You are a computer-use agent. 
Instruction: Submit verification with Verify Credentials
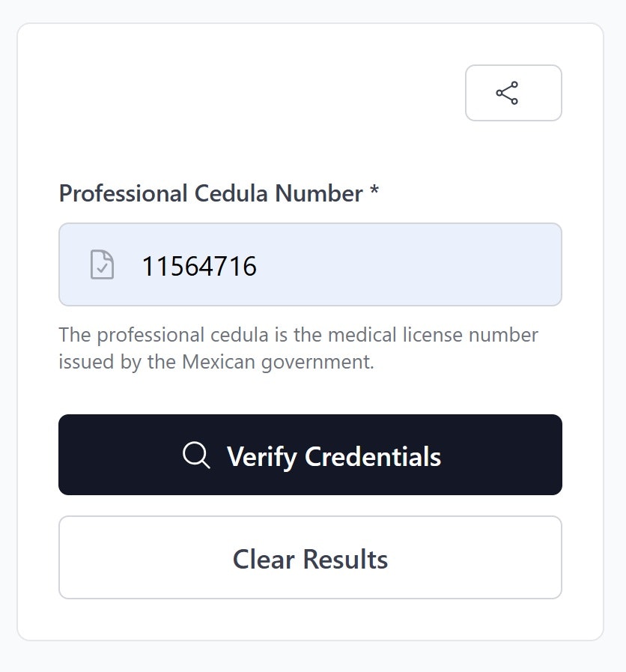click(x=310, y=454)
